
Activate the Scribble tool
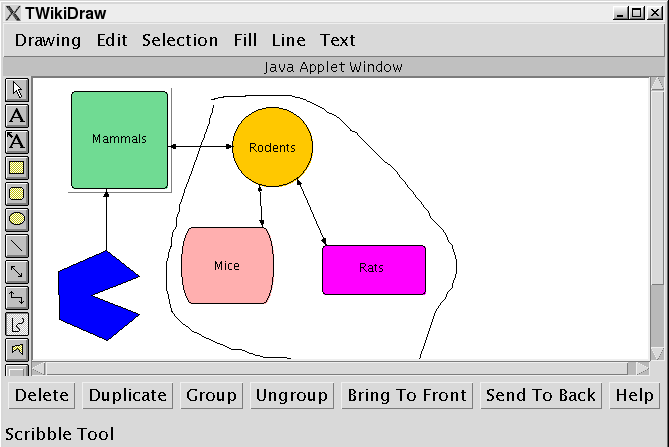17,324
